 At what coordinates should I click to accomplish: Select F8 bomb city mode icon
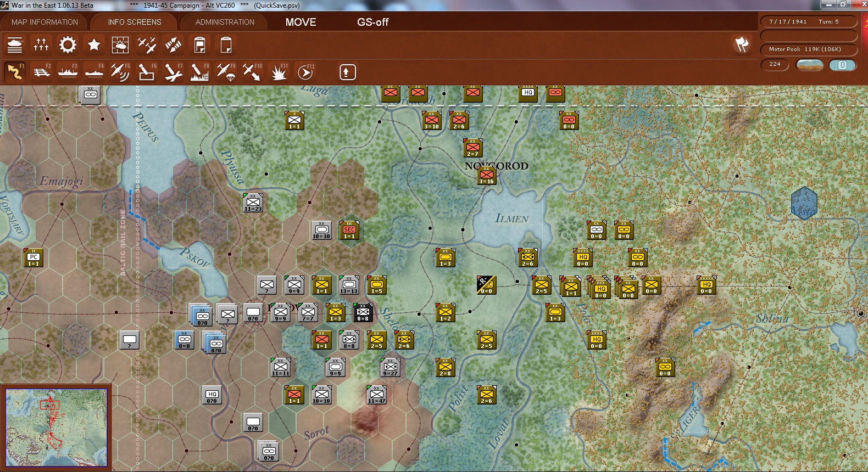pos(199,72)
